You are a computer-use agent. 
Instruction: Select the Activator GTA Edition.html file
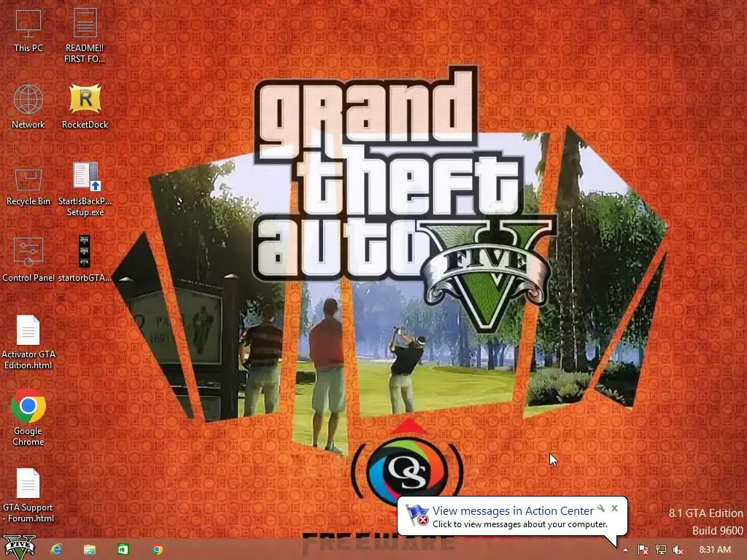(28, 343)
